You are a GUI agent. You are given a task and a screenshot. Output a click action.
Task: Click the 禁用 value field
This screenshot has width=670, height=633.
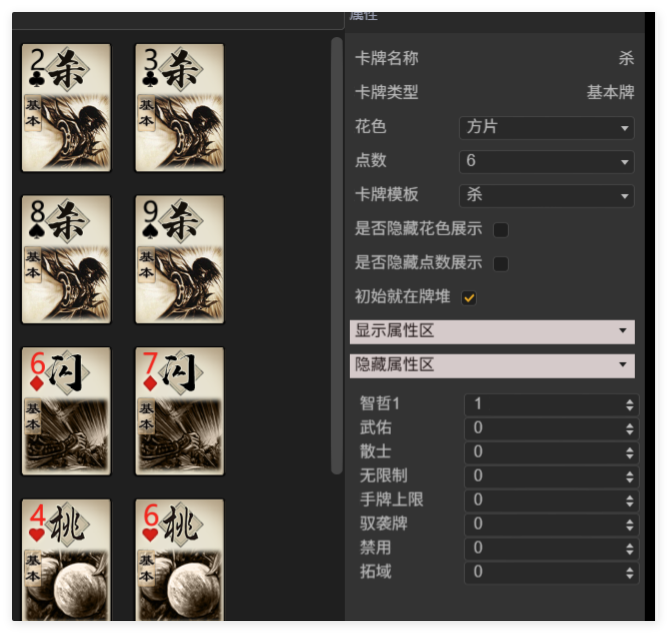pyautogui.click(x=551, y=548)
